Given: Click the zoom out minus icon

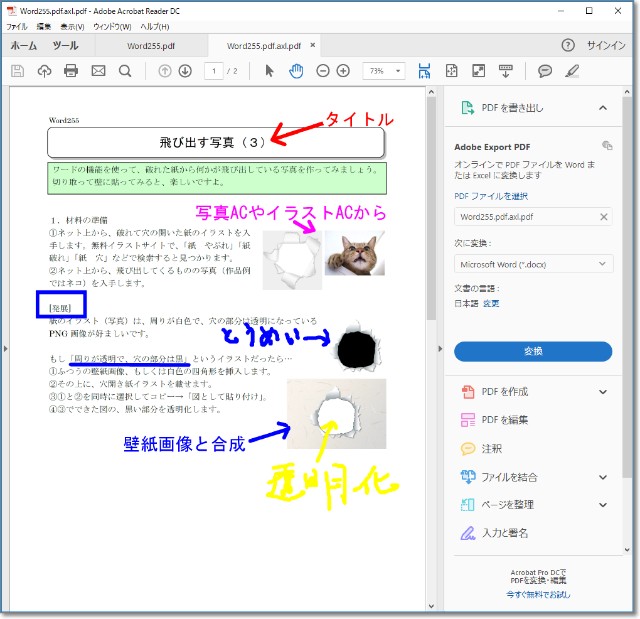Looking at the screenshot, I should 323,71.
